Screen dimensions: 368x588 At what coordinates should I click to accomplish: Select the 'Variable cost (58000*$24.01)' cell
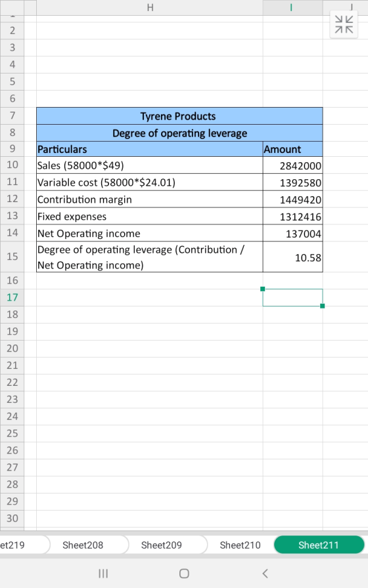[150, 182]
